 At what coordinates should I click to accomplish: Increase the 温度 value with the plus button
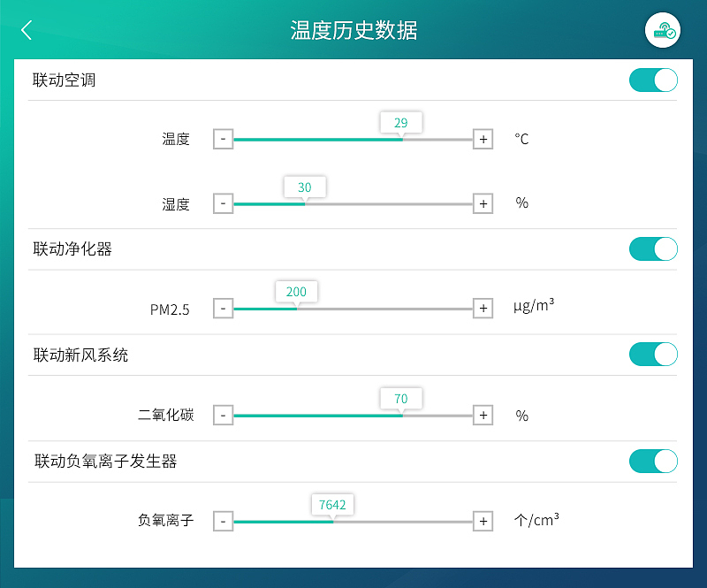(x=483, y=139)
